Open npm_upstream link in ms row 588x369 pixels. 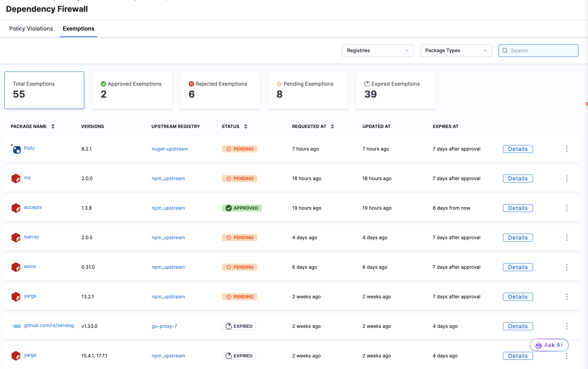coord(168,178)
